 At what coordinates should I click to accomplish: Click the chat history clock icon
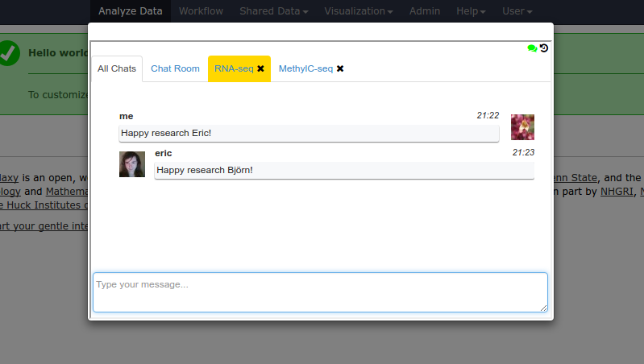(544, 48)
